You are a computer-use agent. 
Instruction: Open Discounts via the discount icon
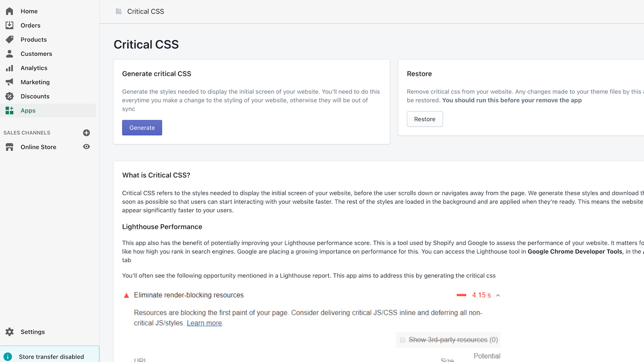(x=9, y=96)
